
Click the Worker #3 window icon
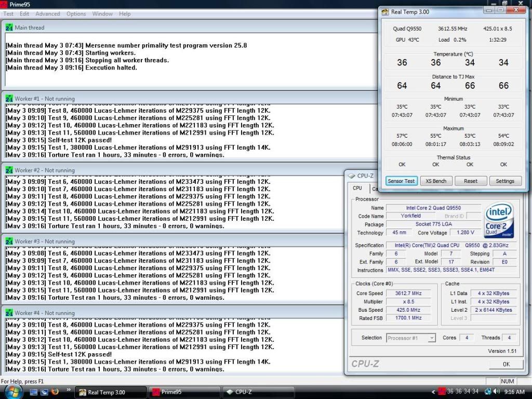[9, 242]
